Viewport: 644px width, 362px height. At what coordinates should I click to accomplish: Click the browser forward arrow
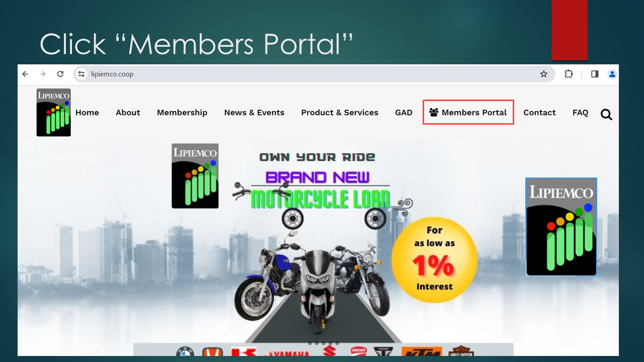coord(43,74)
